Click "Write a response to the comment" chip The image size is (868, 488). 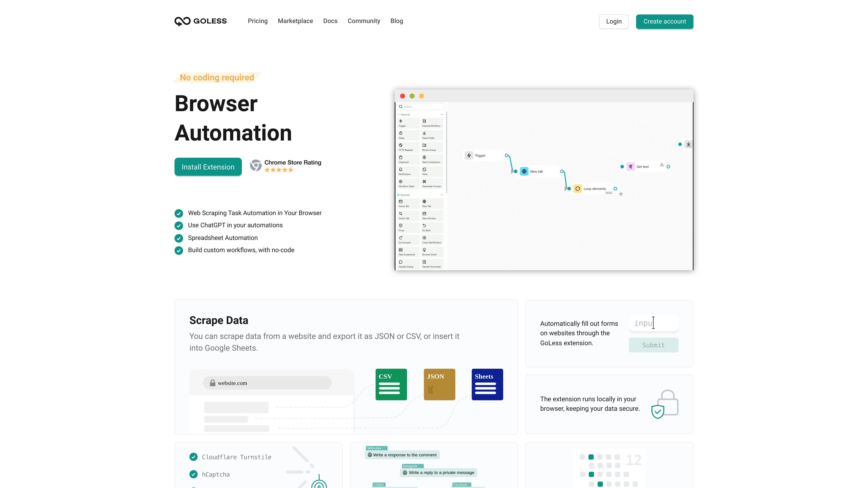[x=402, y=455]
